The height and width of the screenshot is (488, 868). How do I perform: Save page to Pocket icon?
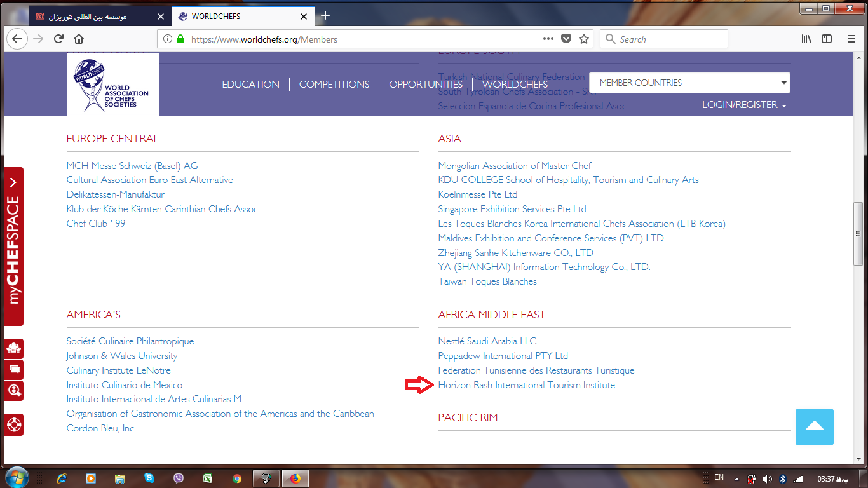pyautogui.click(x=566, y=39)
